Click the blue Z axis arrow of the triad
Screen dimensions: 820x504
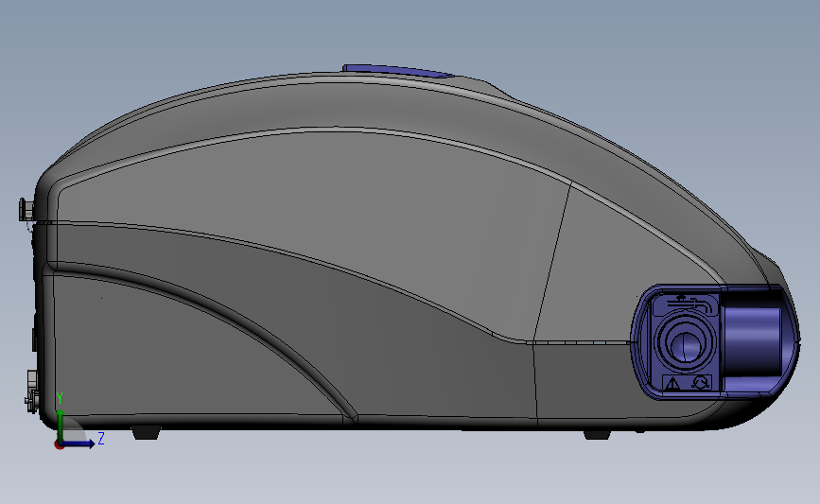coord(79,443)
